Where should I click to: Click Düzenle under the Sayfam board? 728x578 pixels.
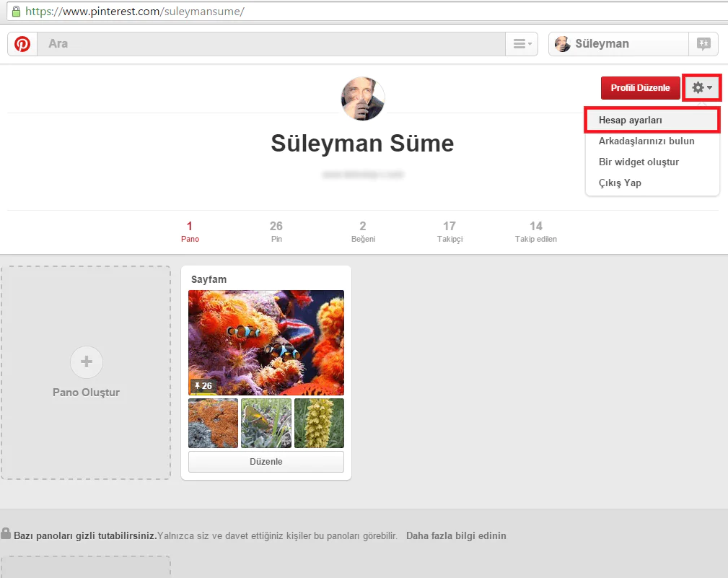(266, 462)
